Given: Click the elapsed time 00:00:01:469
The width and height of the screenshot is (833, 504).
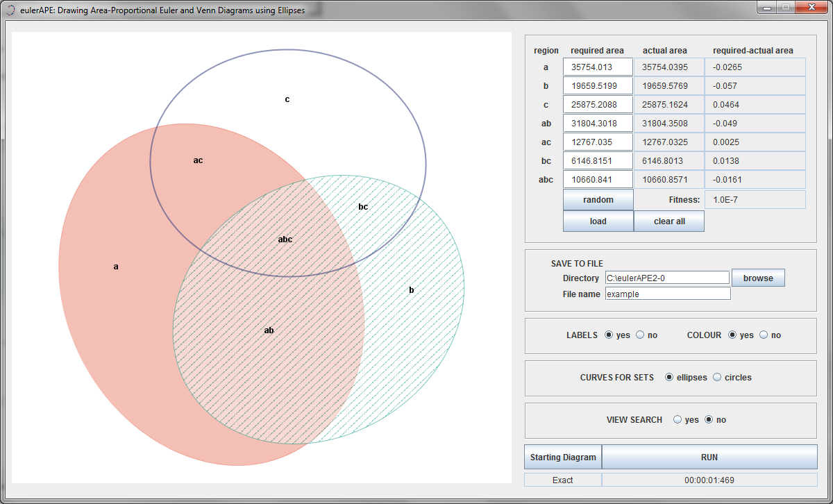Looking at the screenshot, I should pos(709,480).
